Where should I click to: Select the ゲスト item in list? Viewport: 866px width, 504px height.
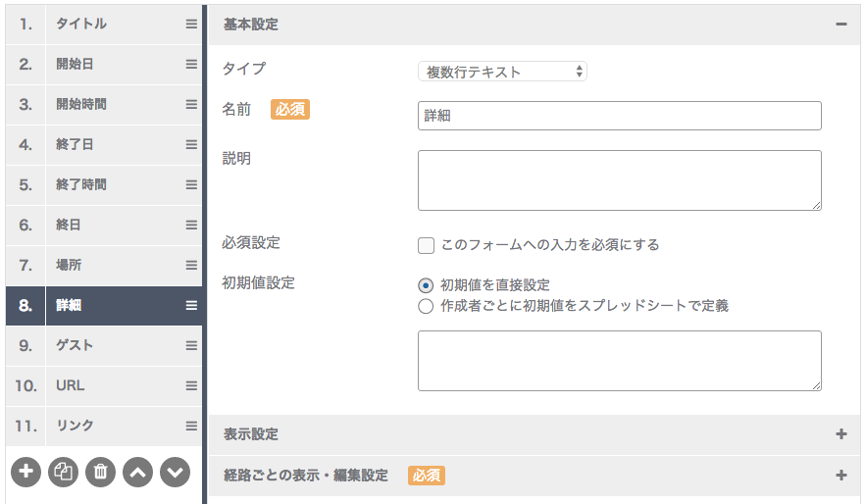(104, 345)
